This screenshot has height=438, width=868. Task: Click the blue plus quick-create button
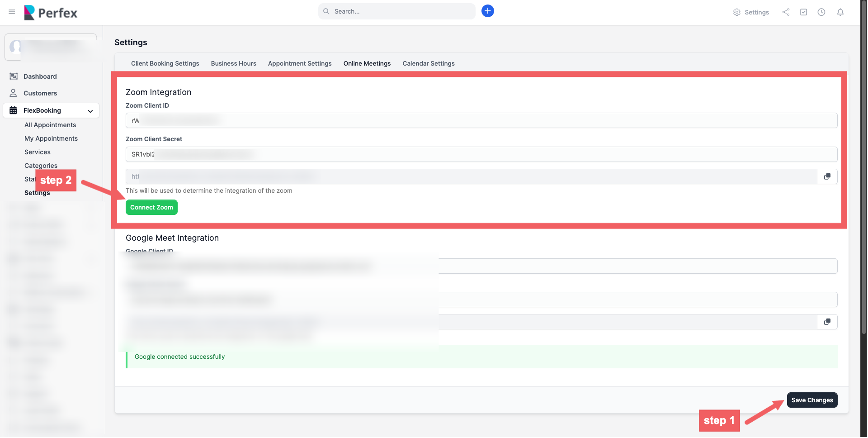(487, 11)
